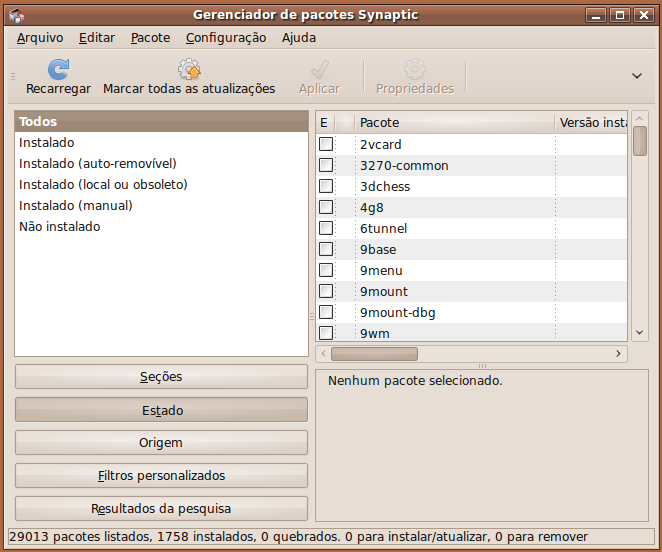Click the status bar package count text
Image resolution: width=662 pixels, height=552 pixels.
coord(298,537)
